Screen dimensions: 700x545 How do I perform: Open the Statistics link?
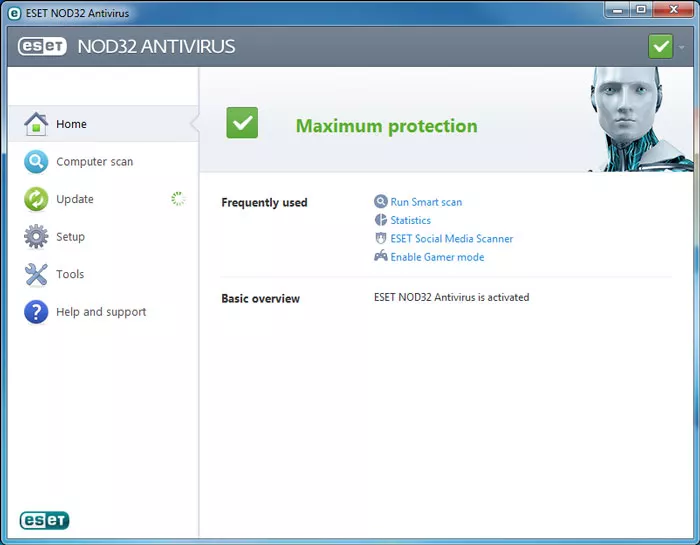coord(410,220)
